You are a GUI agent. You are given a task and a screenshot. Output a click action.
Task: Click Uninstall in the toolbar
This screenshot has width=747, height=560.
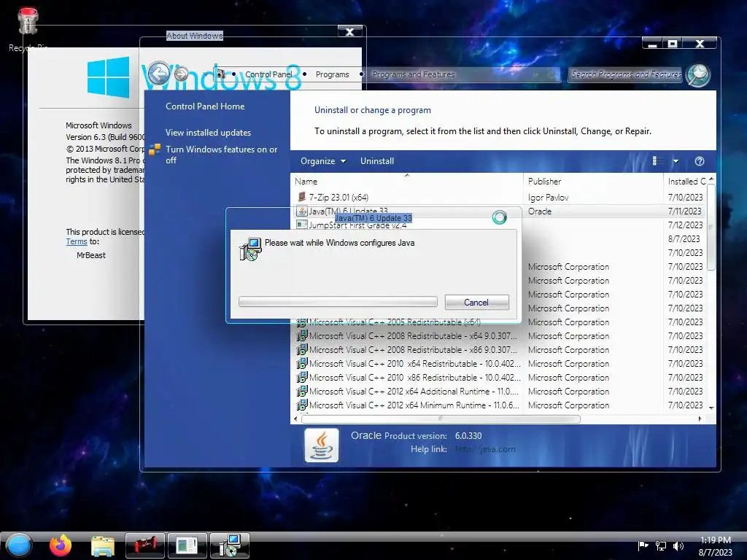pos(377,161)
